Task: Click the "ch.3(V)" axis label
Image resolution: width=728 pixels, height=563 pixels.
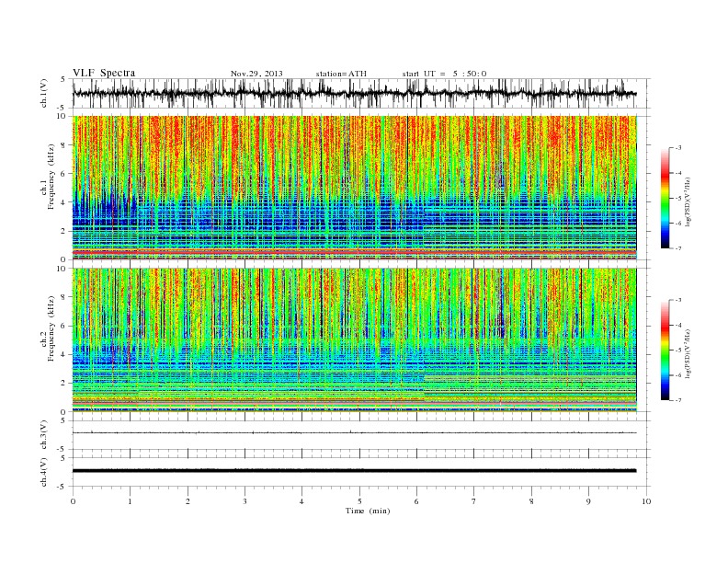Action: [44, 435]
